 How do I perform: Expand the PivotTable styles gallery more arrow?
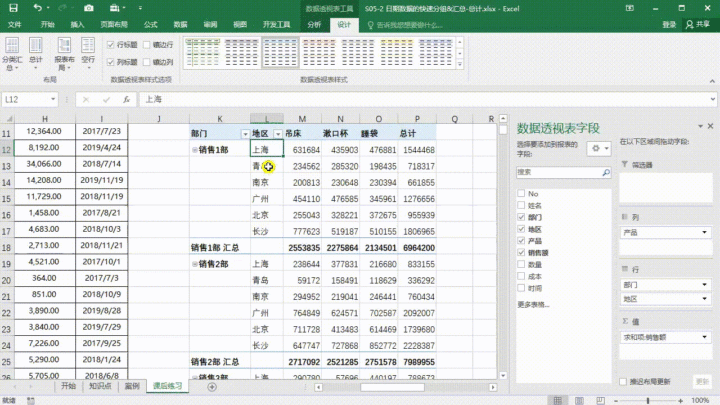[460, 64]
